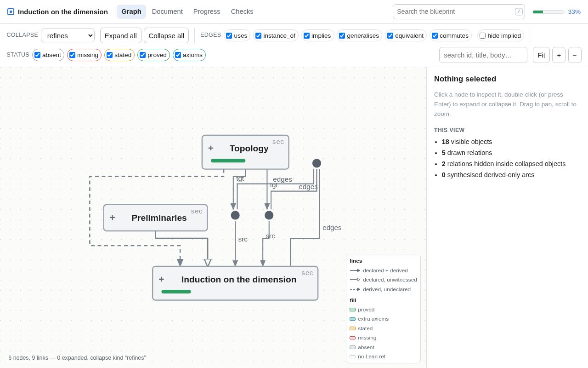Viewport: 588px width, 368px height.
Task: Click the slash shortcut badge in search
Action: 519,12
